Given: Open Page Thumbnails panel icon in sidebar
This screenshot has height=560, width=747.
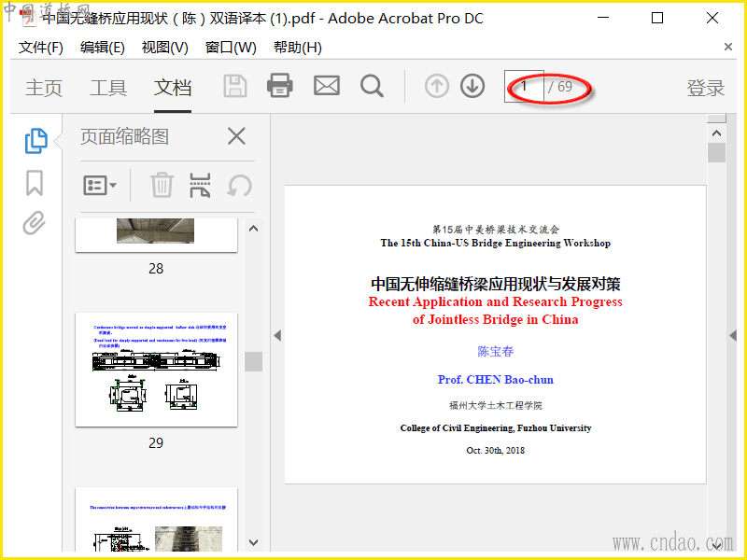Looking at the screenshot, I should click(x=35, y=141).
